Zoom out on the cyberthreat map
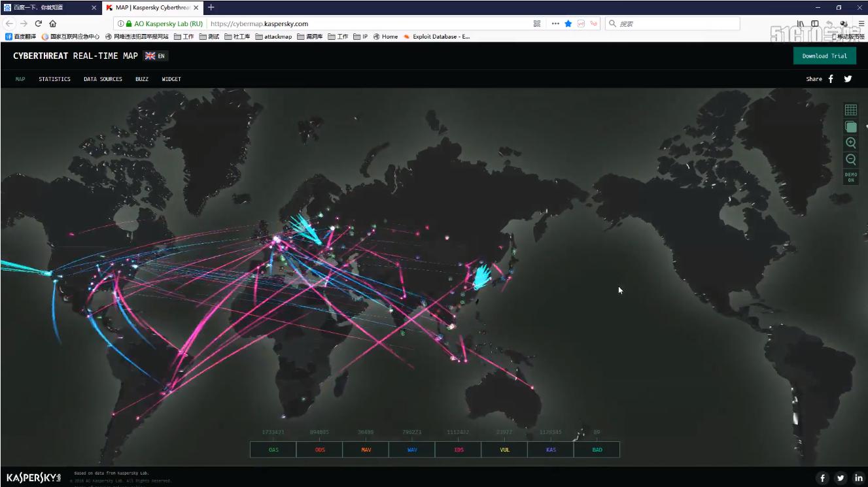Viewport: 868px width, 487px height. 850,160
